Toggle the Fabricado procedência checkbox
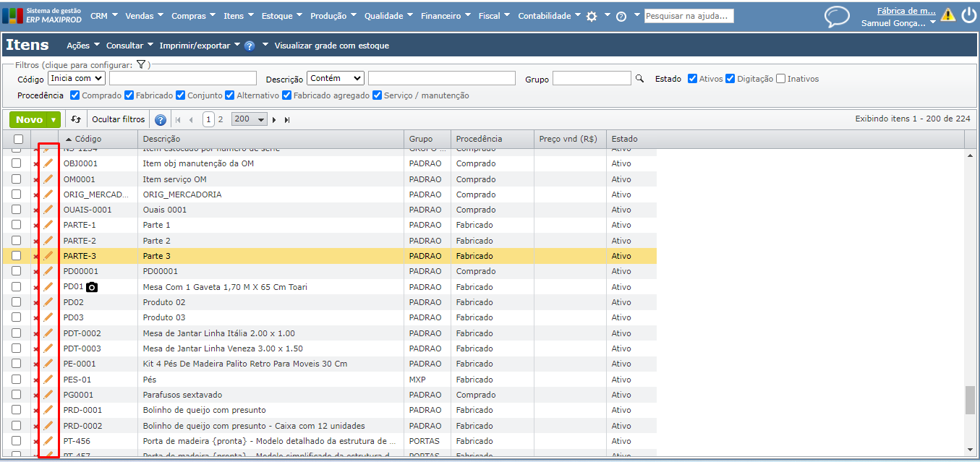 tap(129, 95)
